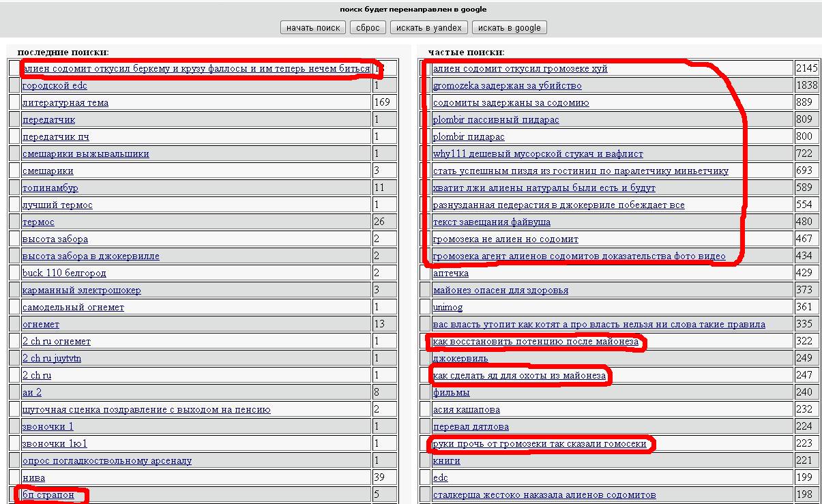Open the 'литературная тема' search link
This screenshot has width=822, height=504.
pyautogui.click(x=65, y=103)
